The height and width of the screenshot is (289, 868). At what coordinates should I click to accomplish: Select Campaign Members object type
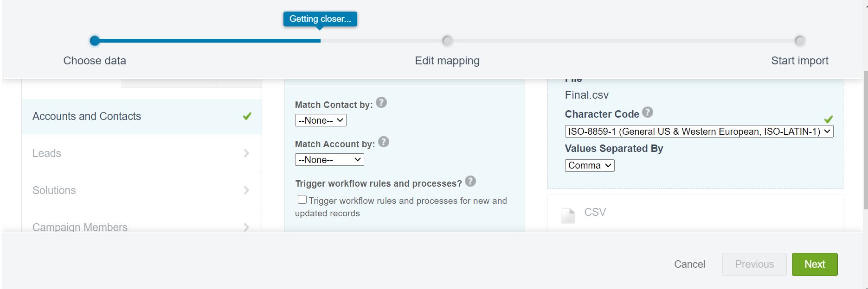[x=80, y=227]
